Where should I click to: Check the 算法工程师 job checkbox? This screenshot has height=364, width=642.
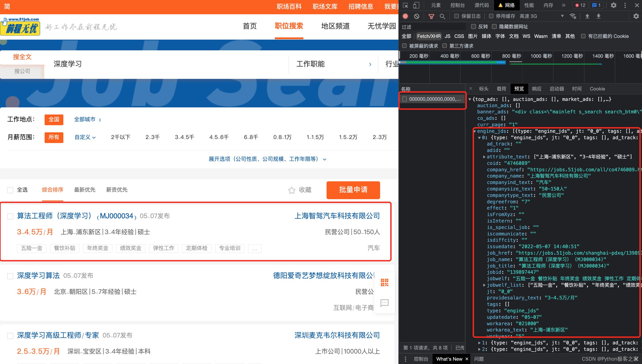(x=10, y=216)
